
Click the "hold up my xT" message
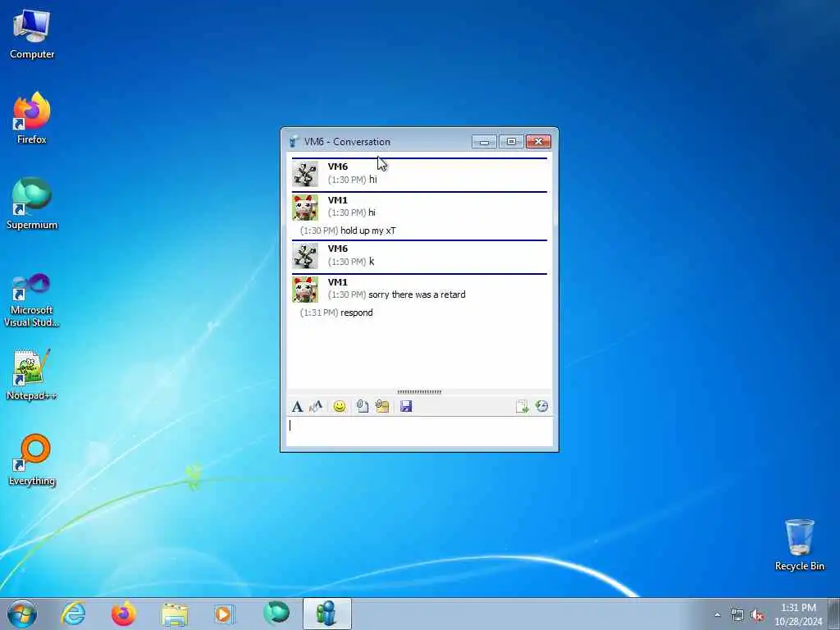368,231
